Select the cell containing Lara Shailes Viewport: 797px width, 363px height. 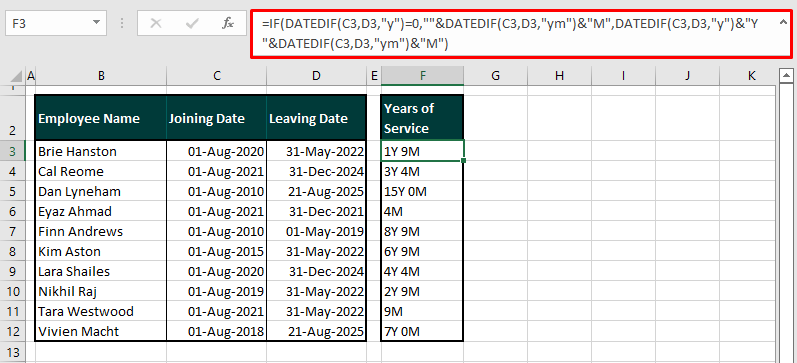pyautogui.click(x=101, y=271)
